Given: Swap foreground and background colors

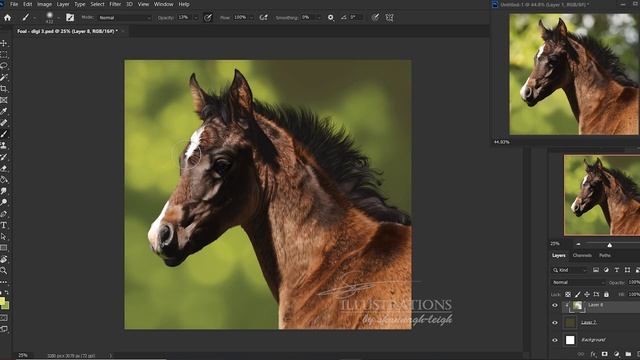Looking at the screenshot, I should click(7, 293).
